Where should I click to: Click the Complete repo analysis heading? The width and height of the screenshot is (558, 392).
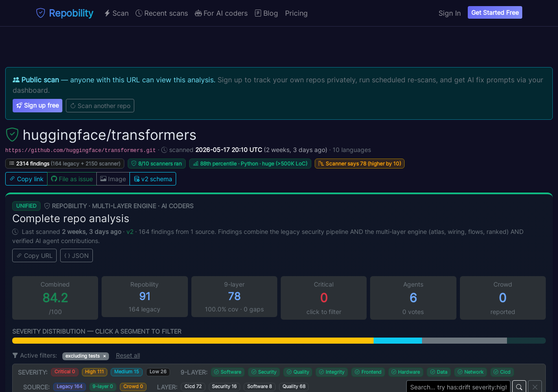point(71,218)
